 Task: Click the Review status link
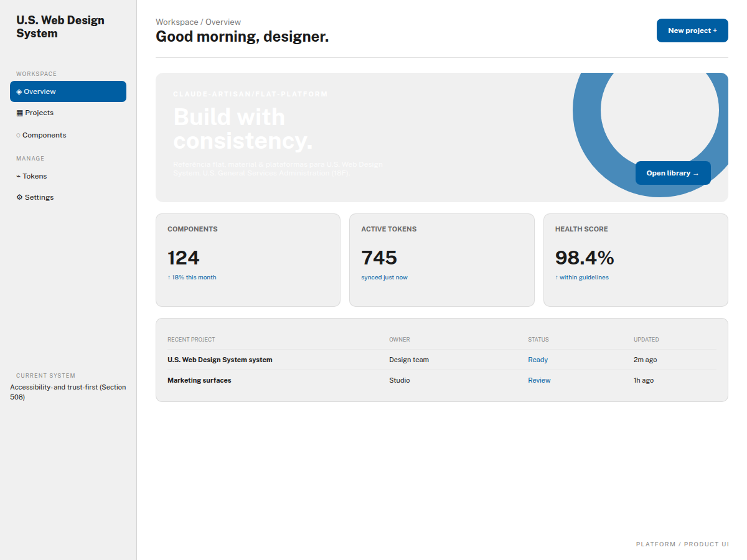(x=539, y=380)
